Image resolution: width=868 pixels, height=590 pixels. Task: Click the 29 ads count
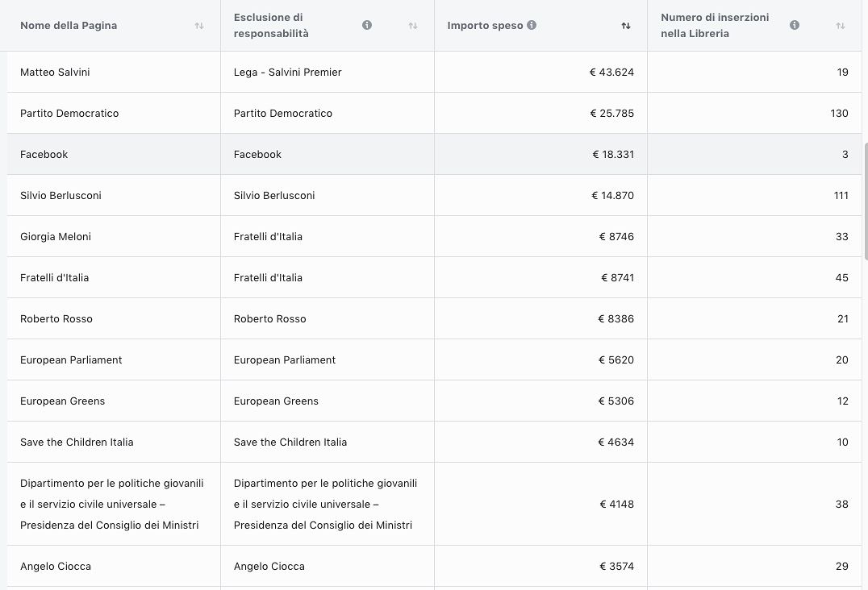841,567
